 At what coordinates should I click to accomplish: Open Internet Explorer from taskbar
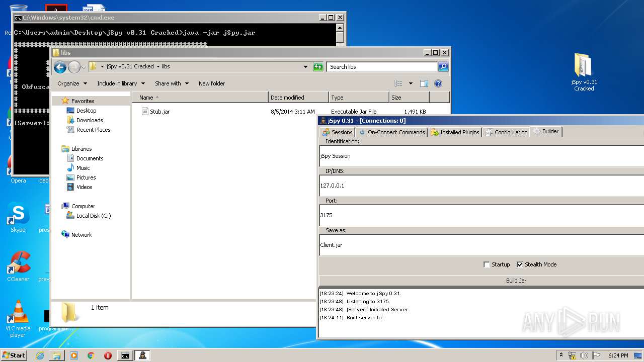click(40, 355)
